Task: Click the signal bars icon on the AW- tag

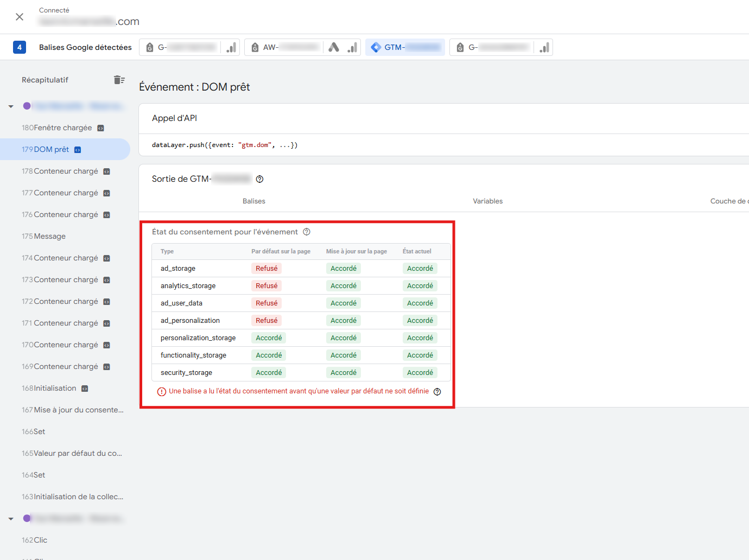Action: click(352, 47)
